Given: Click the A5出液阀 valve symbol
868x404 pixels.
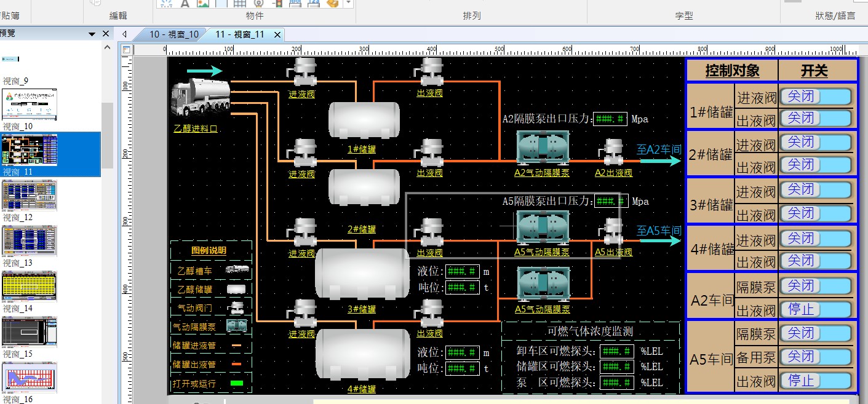Looking at the screenshot, I should [613, 232].
